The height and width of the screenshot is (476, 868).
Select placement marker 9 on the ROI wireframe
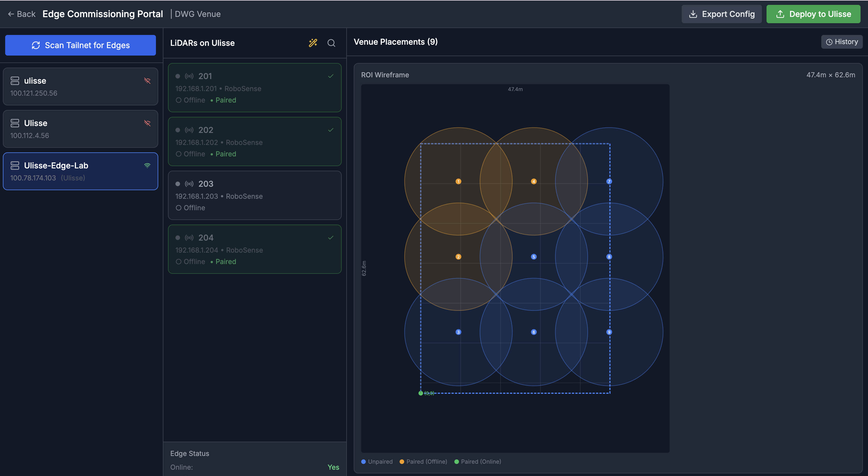(x=609, y=332)
